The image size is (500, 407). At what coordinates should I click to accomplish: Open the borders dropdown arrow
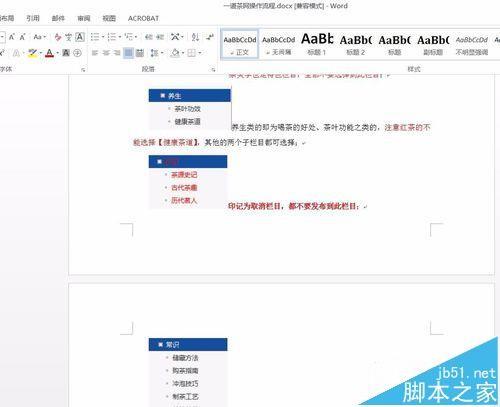(x=200, y=53)
